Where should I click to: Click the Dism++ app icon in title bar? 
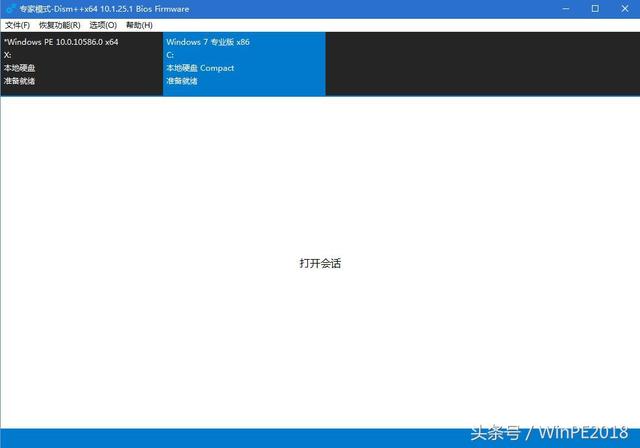pyautogui.click(x=11, y=9)
